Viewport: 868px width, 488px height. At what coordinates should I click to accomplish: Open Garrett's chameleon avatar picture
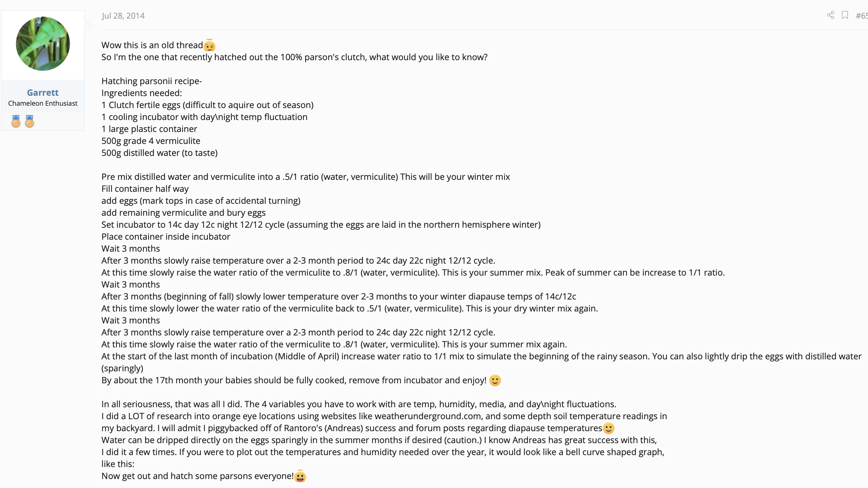43,44
